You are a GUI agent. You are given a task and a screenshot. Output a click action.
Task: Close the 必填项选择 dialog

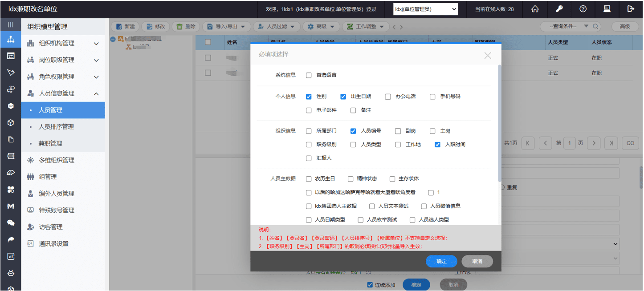pos(488,56)
